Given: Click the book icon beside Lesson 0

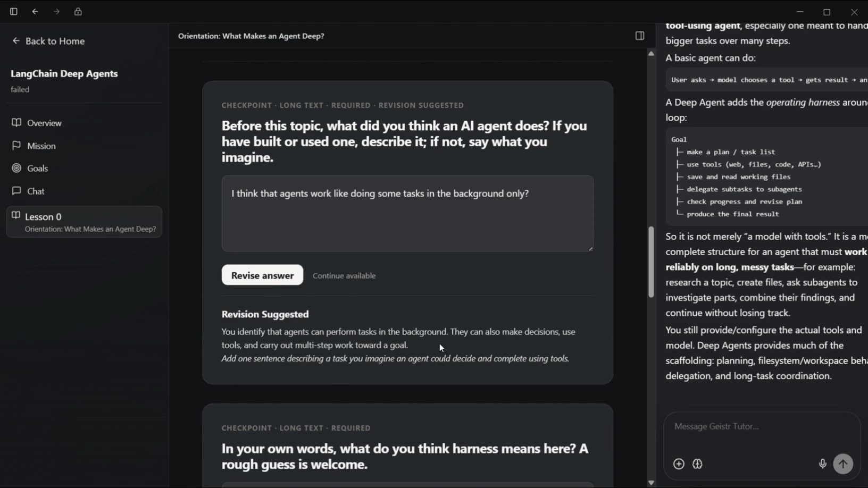Looking at the screenshot, I should click(16, 215).
